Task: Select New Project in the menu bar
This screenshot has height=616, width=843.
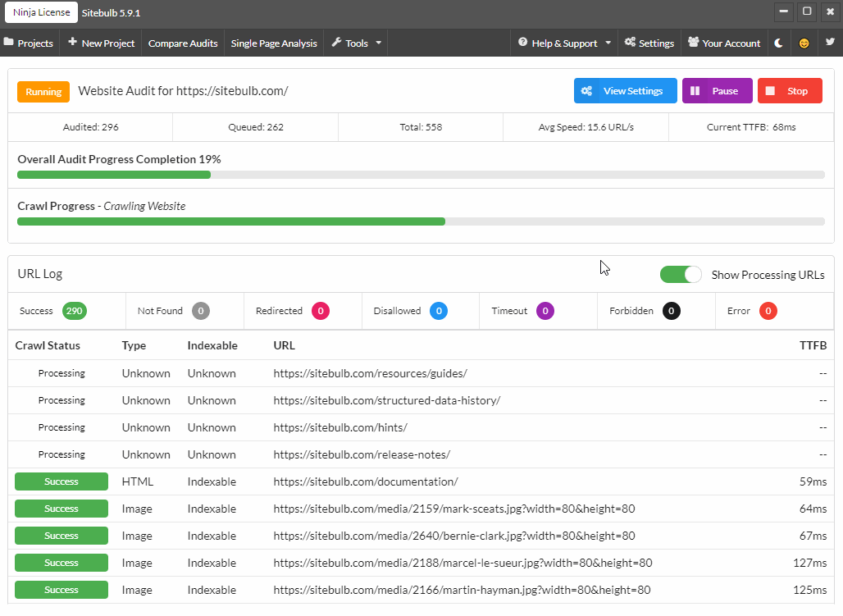Action: (x=101, y=43)
